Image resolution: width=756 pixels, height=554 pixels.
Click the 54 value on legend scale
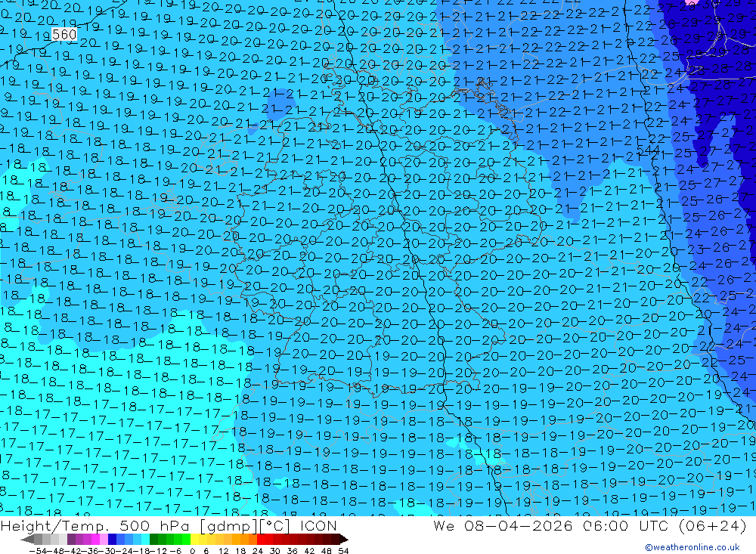[x=343, y=551]
